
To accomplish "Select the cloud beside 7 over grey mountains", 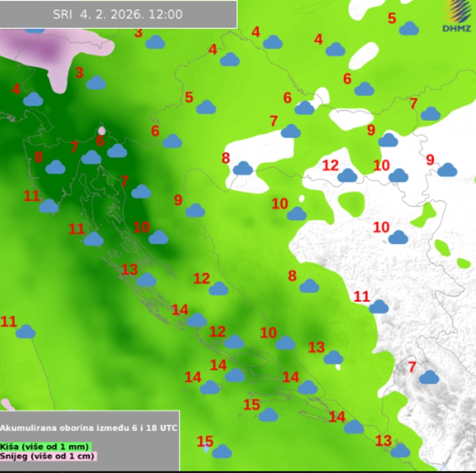I will click(x=429, y=377).
